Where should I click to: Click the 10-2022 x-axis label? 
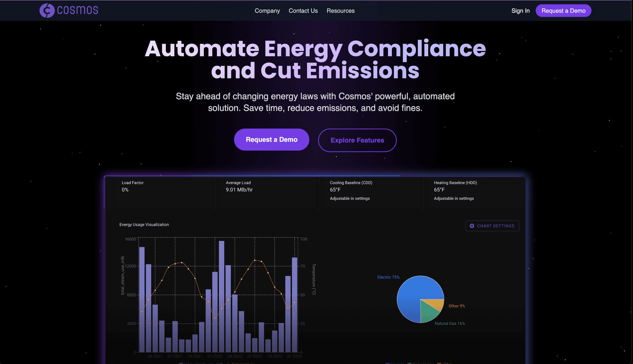point(275,356)
